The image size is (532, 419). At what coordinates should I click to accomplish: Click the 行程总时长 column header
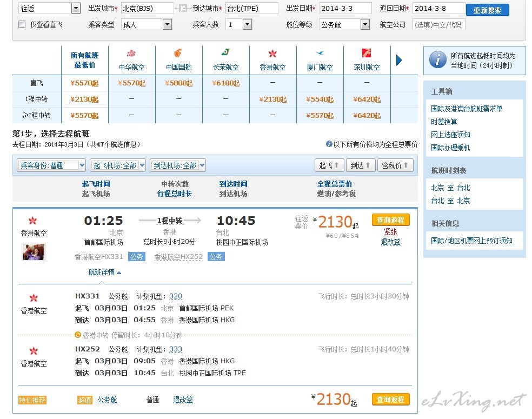[175, 194]
